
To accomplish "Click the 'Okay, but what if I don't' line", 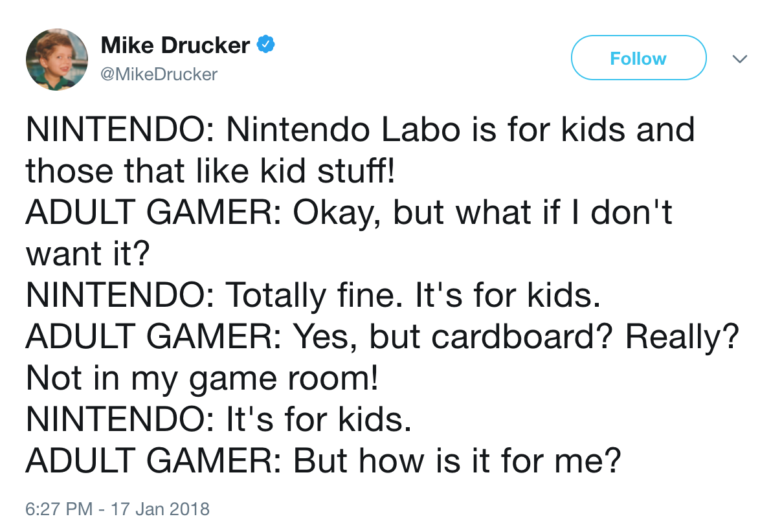I will (349, 212).
